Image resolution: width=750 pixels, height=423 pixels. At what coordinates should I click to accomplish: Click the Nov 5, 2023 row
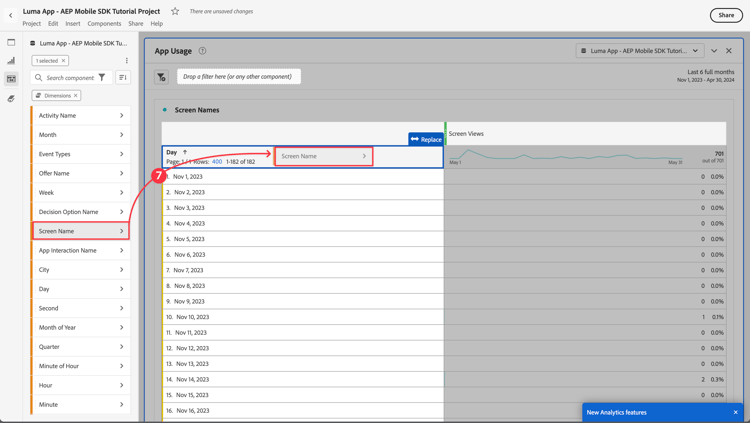(303, 239)
